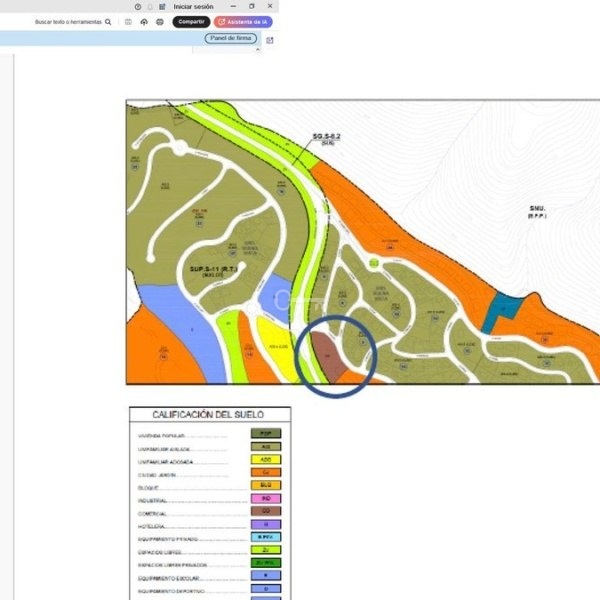Click the save icon in toolbar
This screenshot has width=600, height=600.
[128, 21]
